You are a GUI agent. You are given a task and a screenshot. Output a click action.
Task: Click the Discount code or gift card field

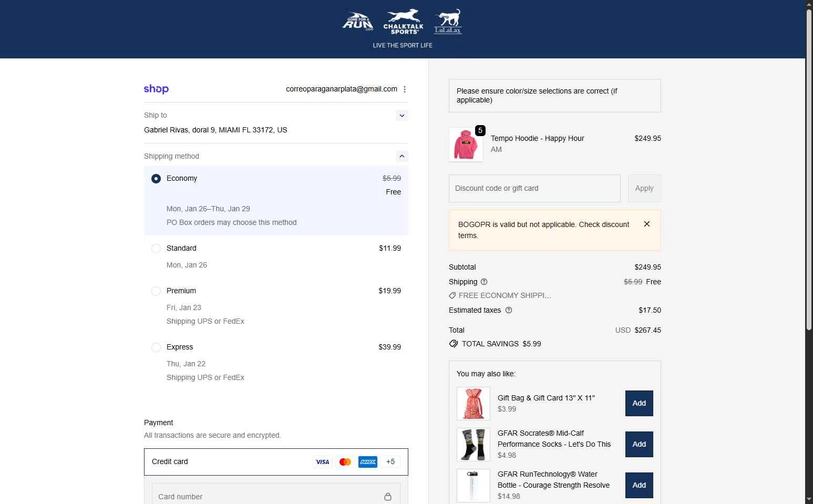534,188
